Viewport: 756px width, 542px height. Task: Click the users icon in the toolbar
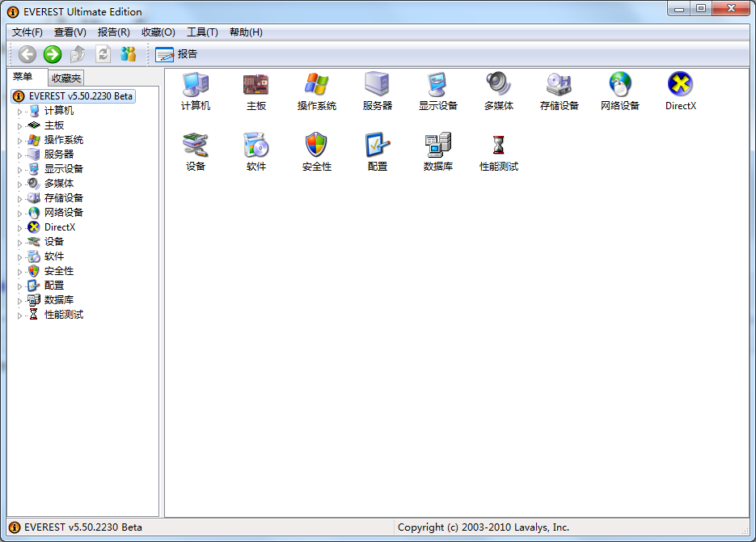click(x=129, y=54)
